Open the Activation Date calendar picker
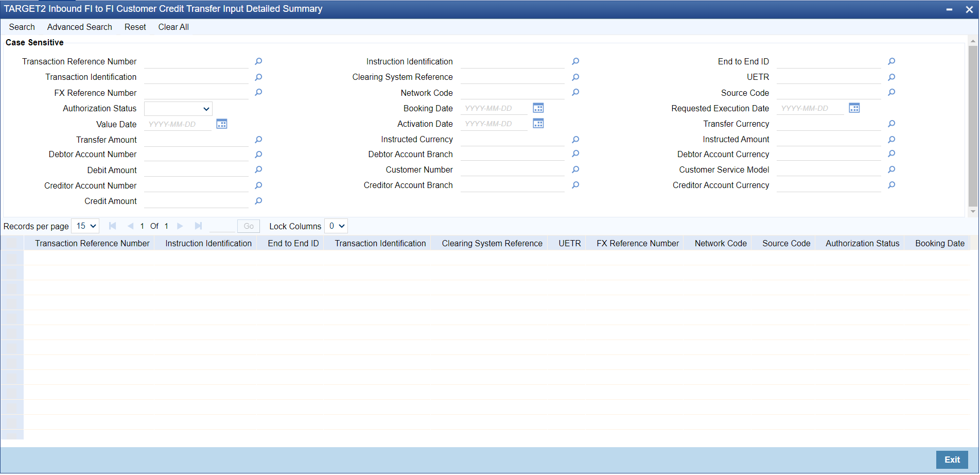The width and height of the screenshot is (980, 475). tap(538, 124)
